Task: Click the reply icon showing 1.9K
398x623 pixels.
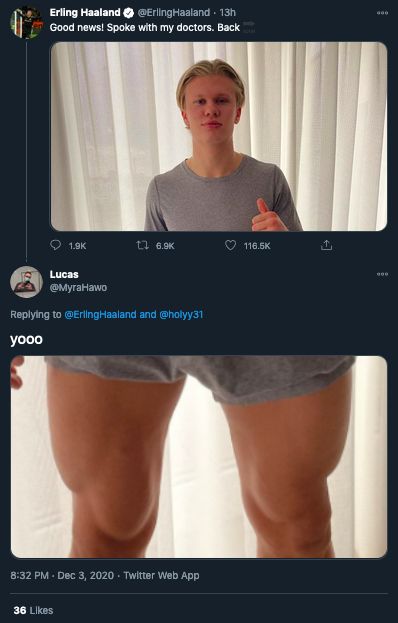Action: (x=56, y=245)
